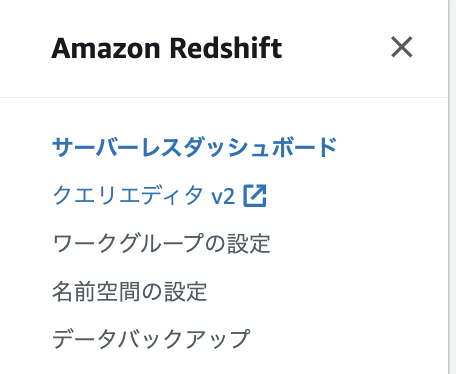Open サーバーレスダッシュボード

(194, 147)
